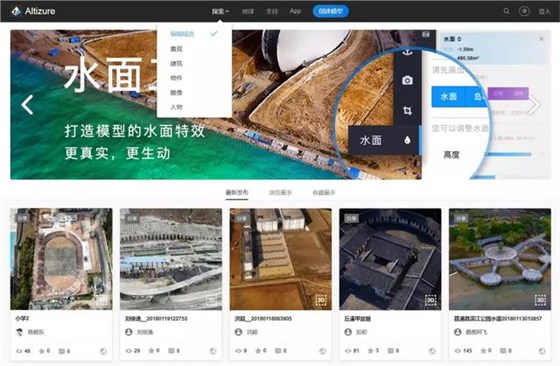The image size is (560, 366).
Task: Click the title ending 20180113010857
Action: [498, 319]
